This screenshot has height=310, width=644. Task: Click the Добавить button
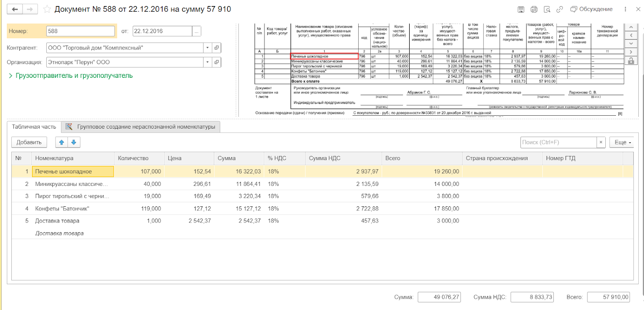tap(29, 142)
